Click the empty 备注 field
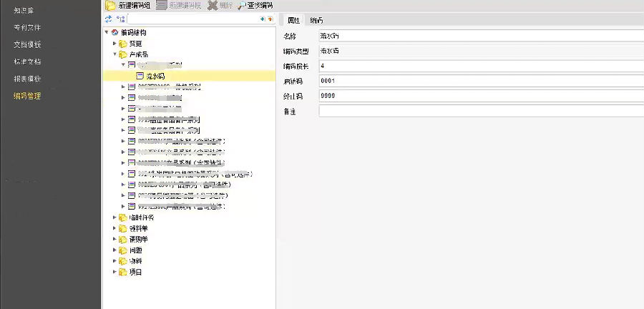The width and height of the screenshot is (644, 309). point(482,111)
